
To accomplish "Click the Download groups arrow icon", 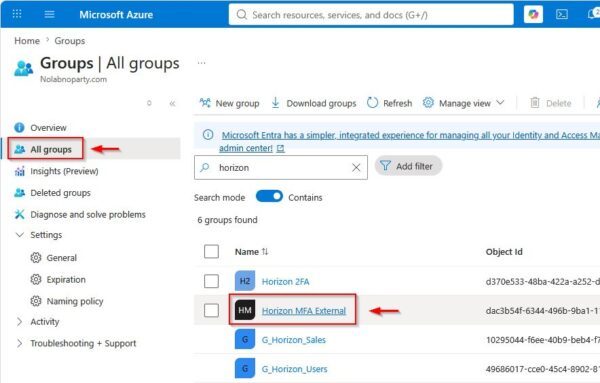I will coord(275,103).
